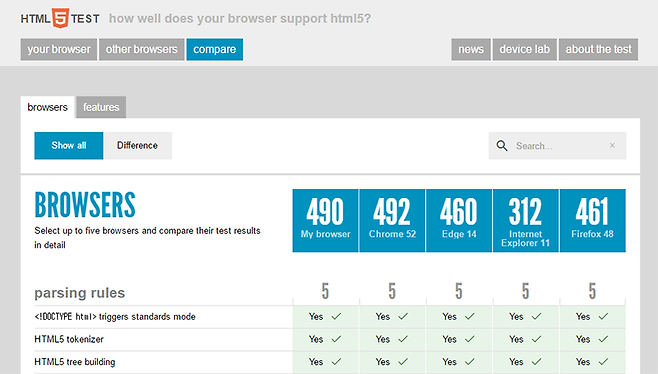This screenshot has width=658, height=374.
Task: Open the 'news' page
Action: (x=471, y=50)
